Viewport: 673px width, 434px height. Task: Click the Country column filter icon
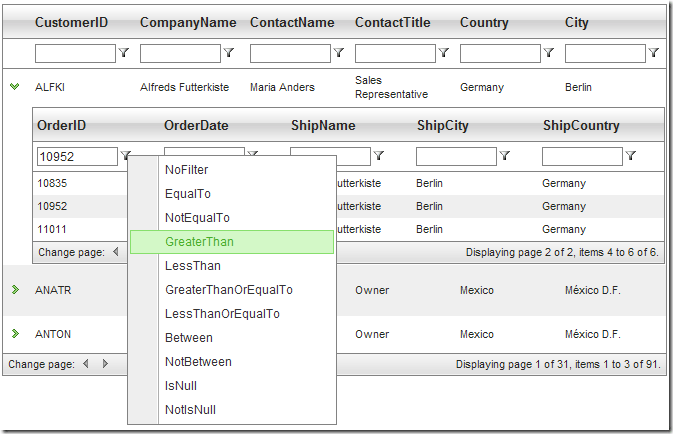tap(549, 53)
